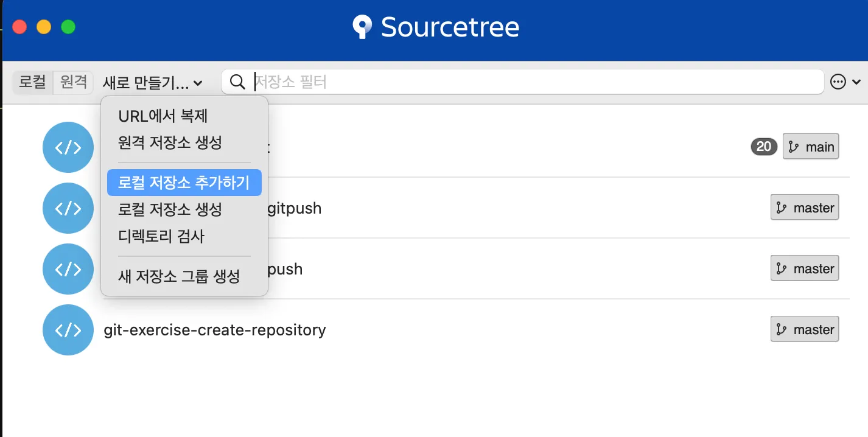Select URL에서 복제 menu item
This screenshot has height=437, width=868.
coord(184,116)
